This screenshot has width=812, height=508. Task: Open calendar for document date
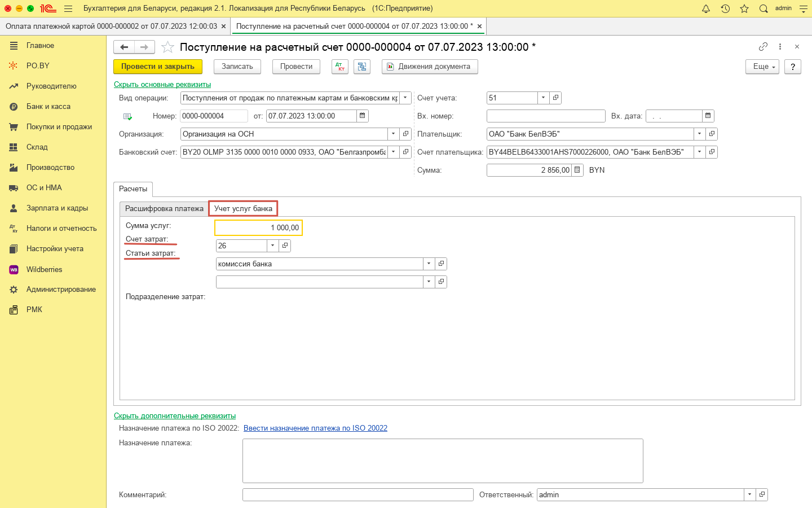pyautogui.click(x=363, y=116)
